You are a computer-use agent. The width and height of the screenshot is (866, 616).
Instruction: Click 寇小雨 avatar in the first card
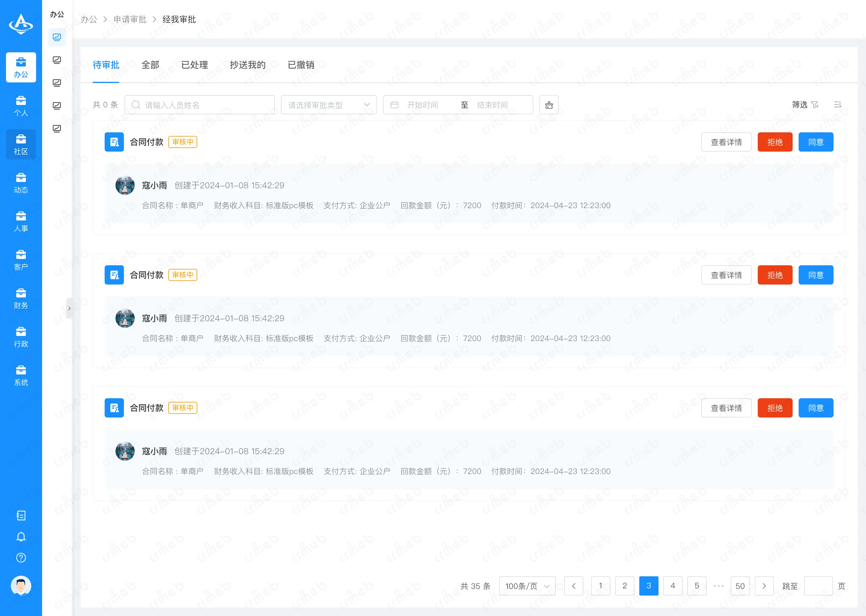(x=125, y=186)
